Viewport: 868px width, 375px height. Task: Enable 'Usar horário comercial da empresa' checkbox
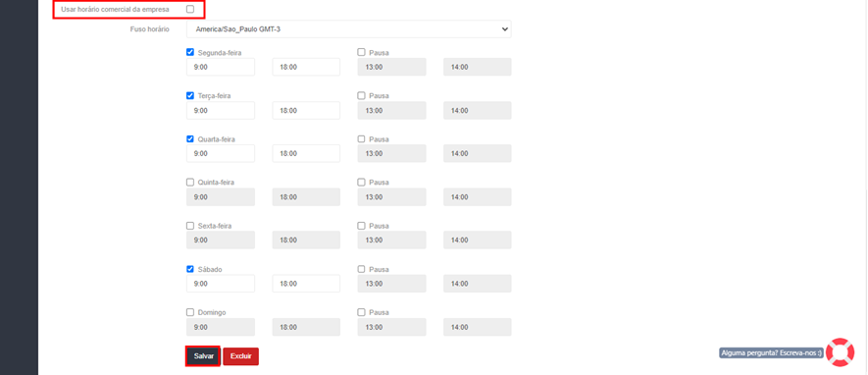point(190,9)
